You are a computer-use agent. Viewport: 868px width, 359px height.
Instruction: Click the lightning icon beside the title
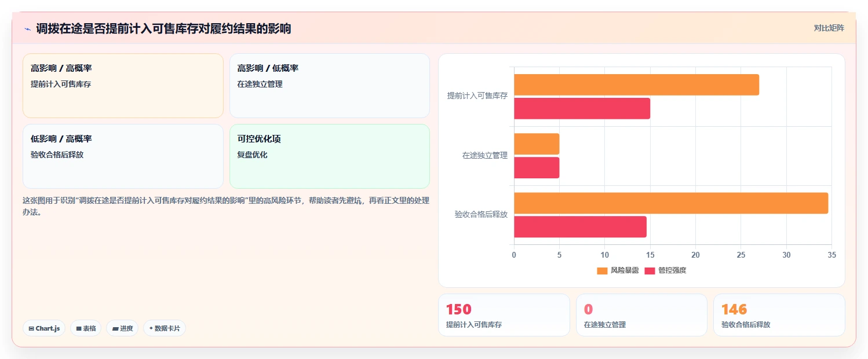pyautogui.click(x=27, y=28)
